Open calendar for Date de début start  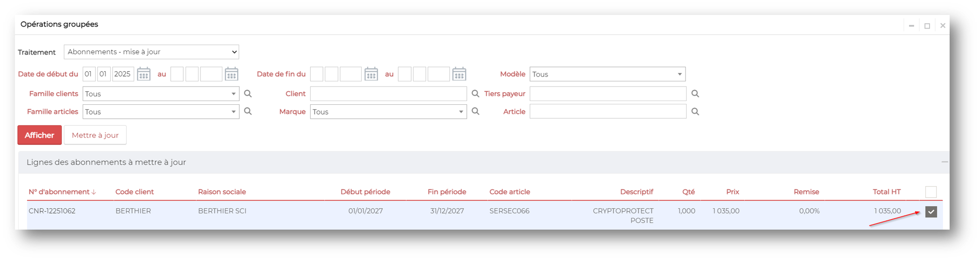coord(143,74)
